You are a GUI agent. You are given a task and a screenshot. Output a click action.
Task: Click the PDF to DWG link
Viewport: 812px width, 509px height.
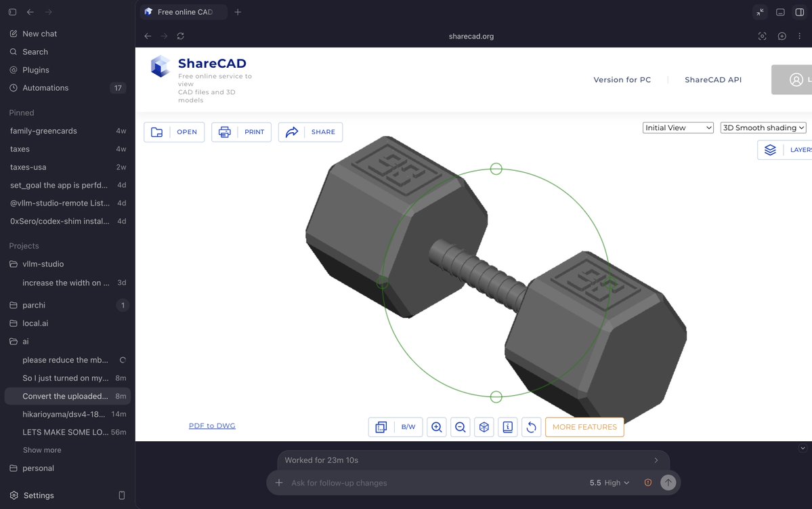(x=212, y=426)
